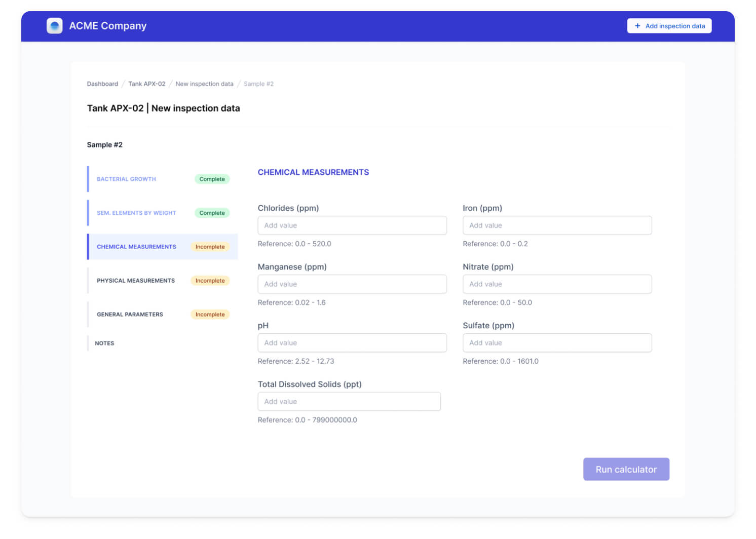Click Complete badge for SEM. Elements by Weight
Screen dimensions: 756x539
212,213
